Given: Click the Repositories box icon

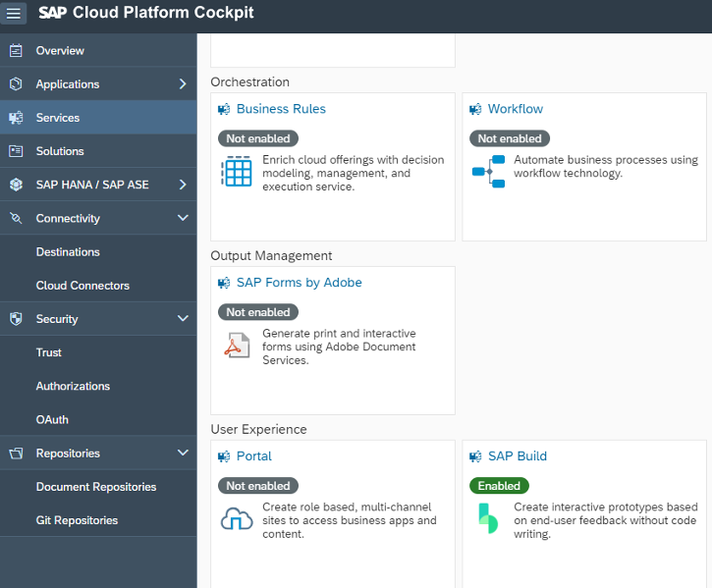Looking at the screenshot, I should pos(16,454).
